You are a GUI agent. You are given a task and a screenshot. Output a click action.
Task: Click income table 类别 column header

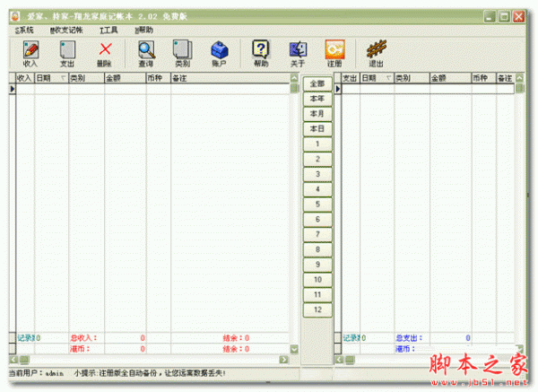[86, 78]
